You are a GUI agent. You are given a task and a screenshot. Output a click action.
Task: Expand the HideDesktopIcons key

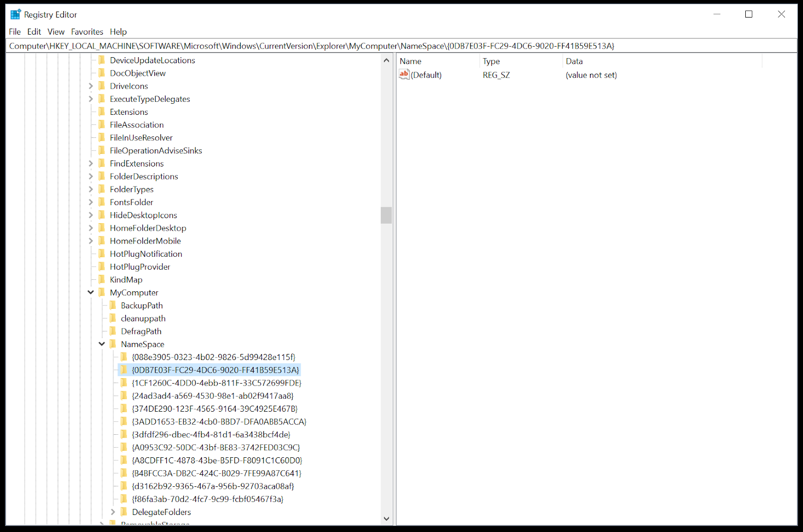pyautogui.click(x=91, y=215)
